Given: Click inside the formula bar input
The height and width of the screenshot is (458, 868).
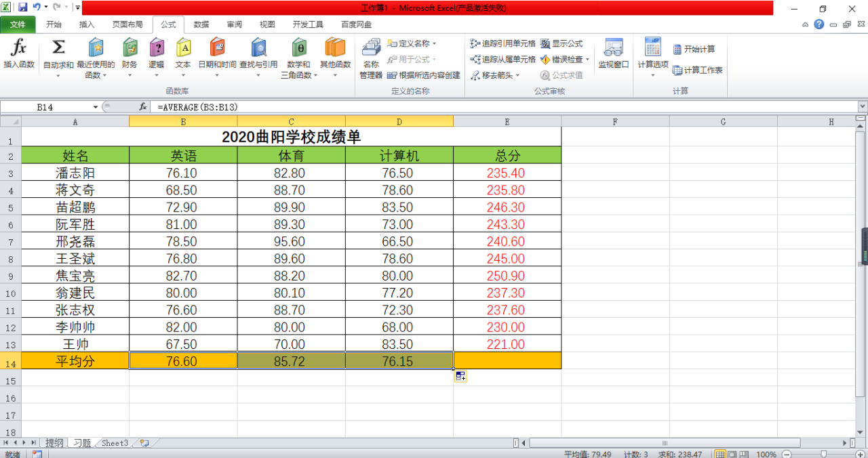Looking at the screenshot, I should coord(504,107).
